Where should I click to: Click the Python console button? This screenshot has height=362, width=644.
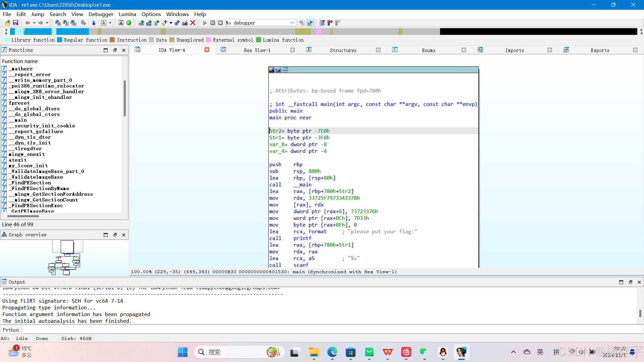click(11, 330)
